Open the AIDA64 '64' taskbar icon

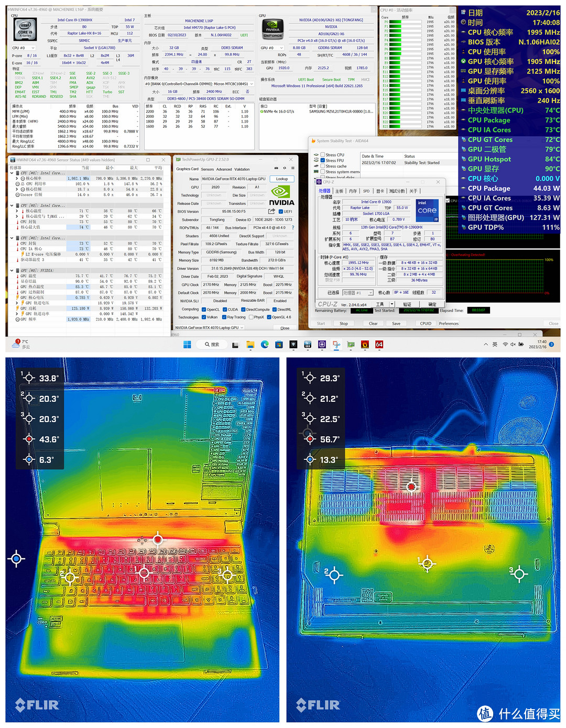[x=379, y=345]
